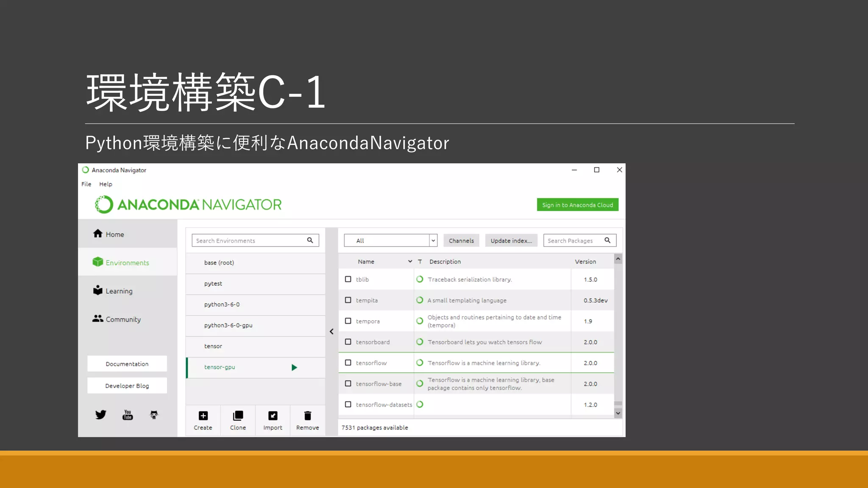Open the Learning sidebar tab
This screenshot has height=488, width=868.
click(x=127, y=291)
